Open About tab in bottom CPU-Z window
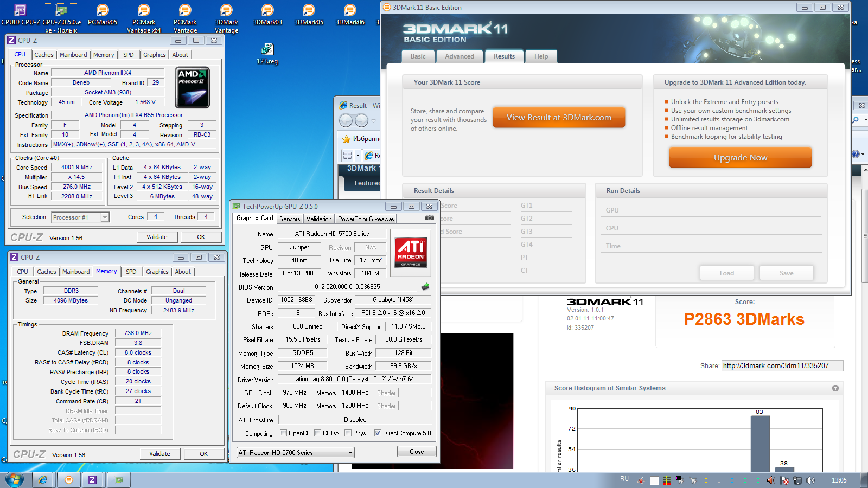868x488 pixels. coord(183,272)
